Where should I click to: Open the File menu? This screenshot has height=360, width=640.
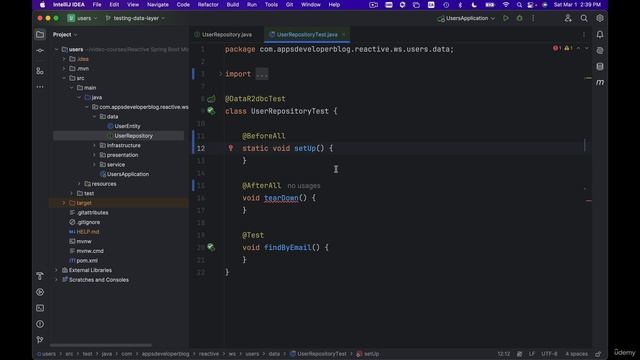[97, 4]
